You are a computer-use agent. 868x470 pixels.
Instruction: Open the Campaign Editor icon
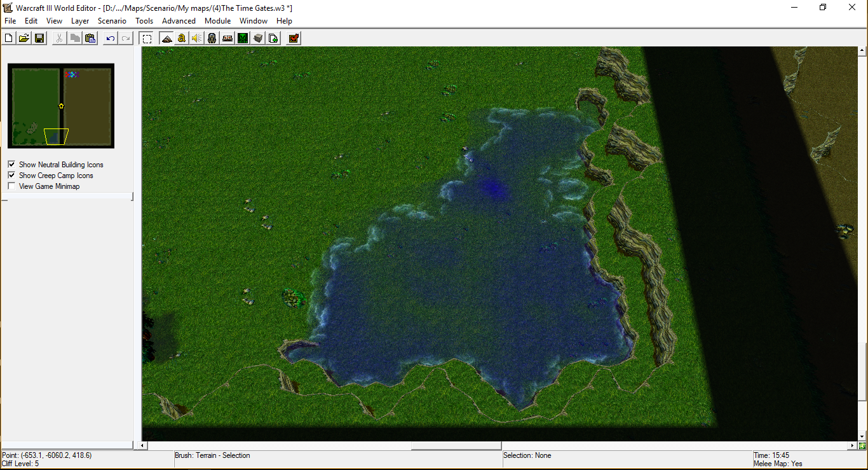tap(227, 38)
